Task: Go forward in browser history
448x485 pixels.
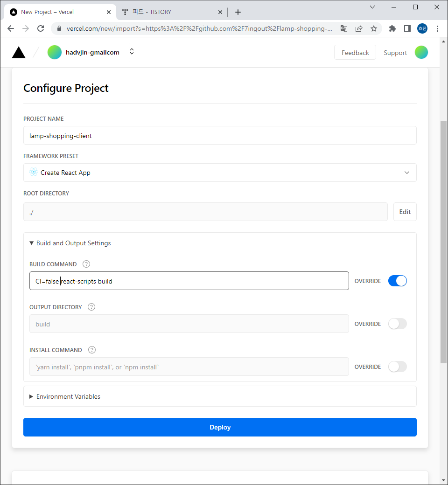Action: tap(26, 28)
